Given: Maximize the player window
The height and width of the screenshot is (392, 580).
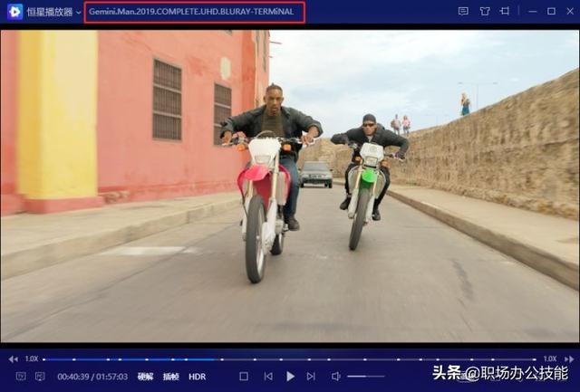Looking at the screenshot, I should coord(551,12).
